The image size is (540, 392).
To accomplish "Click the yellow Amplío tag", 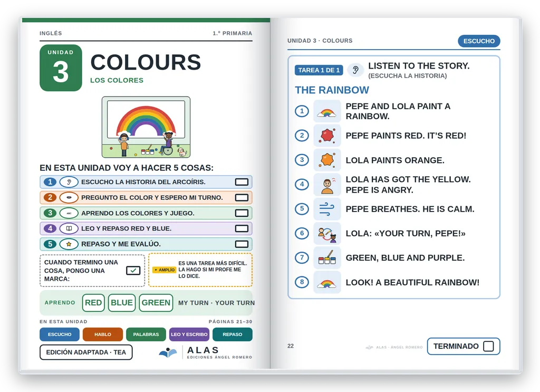I will tap(165, 270).
